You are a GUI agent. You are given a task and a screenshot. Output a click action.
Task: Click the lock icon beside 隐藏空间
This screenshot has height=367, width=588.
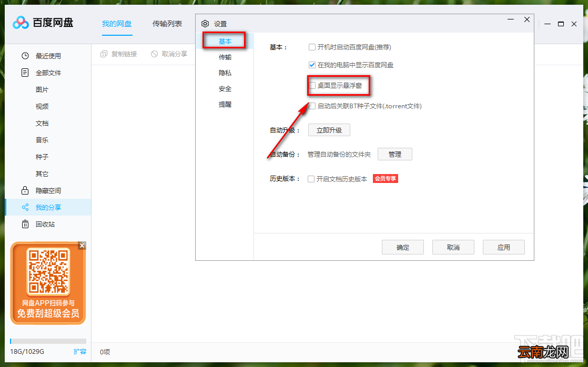[25, 190]
